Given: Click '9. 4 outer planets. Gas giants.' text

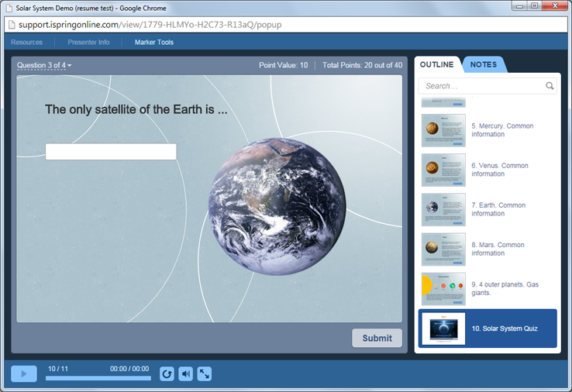Looking at the screenshot, I should [505, 288].
